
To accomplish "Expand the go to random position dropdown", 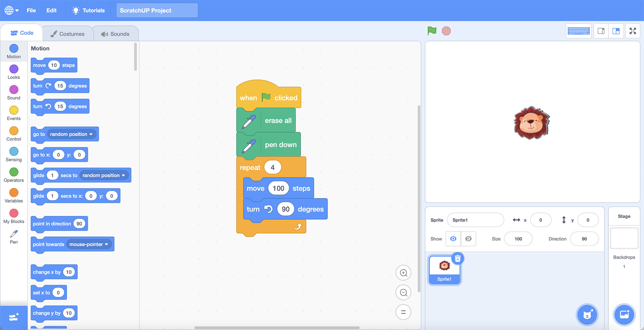I will [x=91, y=134].
